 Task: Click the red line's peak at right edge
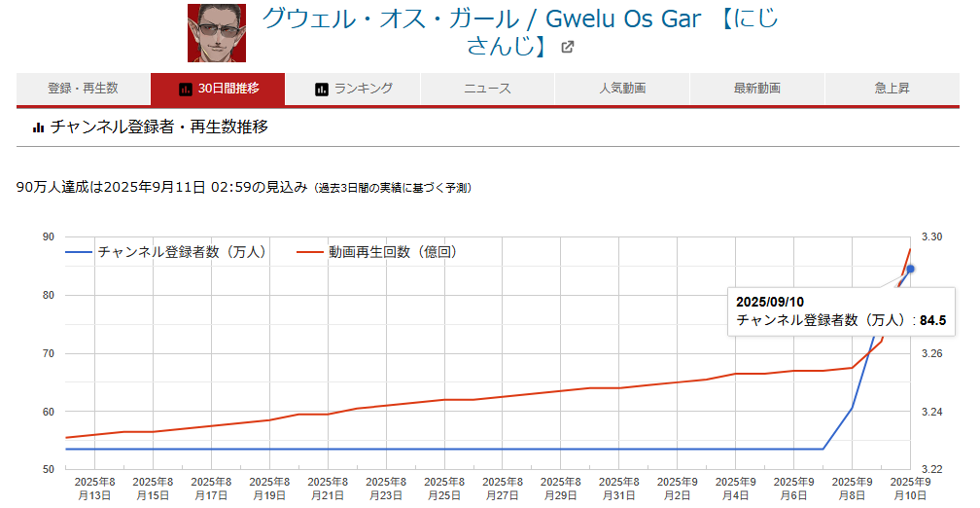point(910,249)
